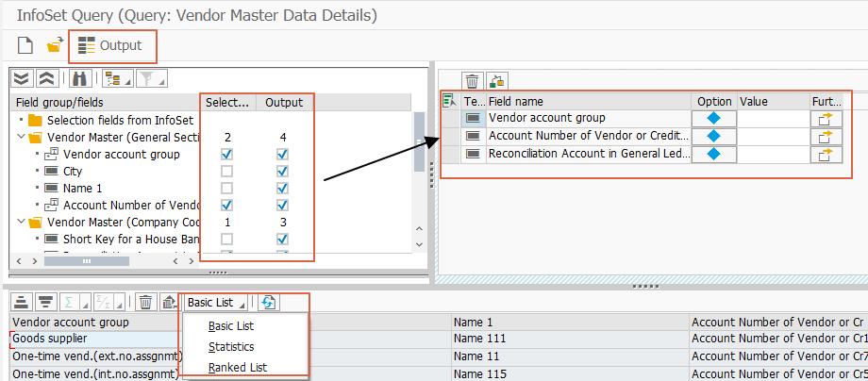This screenshot has width=868, height=381.
Task: Click the Output button in the toolbar
Action: 110,45
